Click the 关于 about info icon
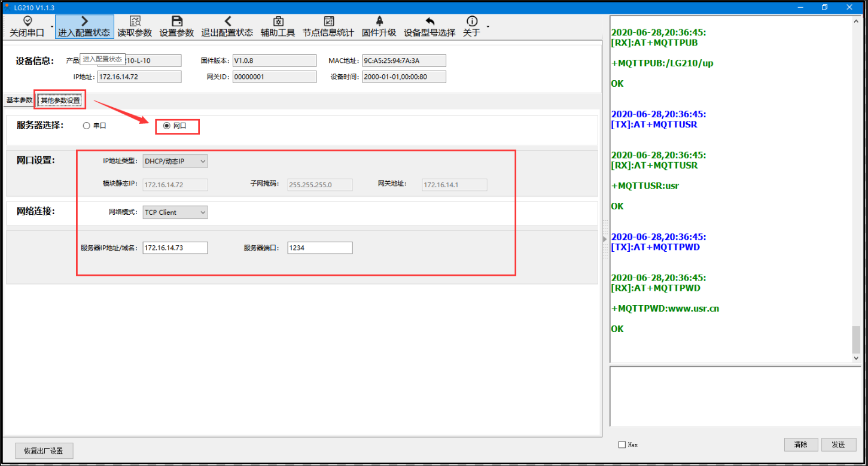This screenshot has width=868, height=466. pos(471,22)
